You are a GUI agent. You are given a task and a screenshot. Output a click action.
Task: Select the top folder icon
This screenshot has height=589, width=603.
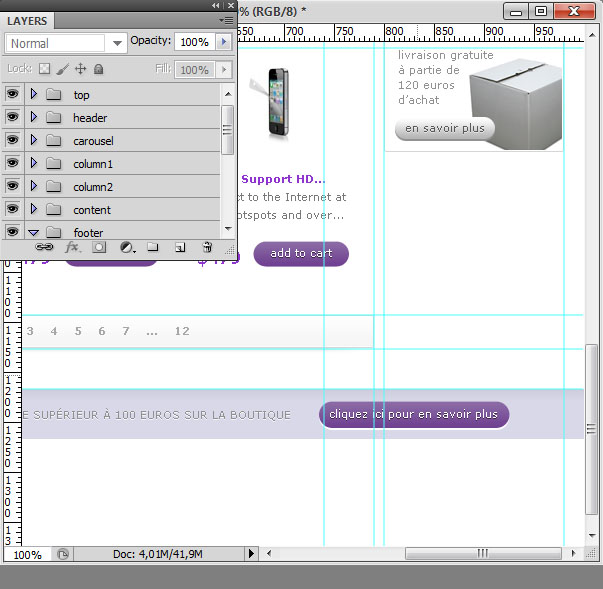click(53, 94)
